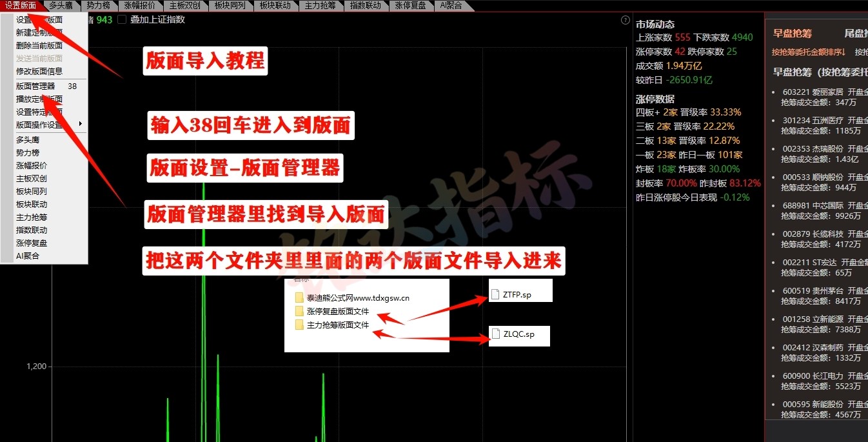868x442 pixels.
Task: Click the 市场动态 section heading
Action: click(x=655, y=24)
